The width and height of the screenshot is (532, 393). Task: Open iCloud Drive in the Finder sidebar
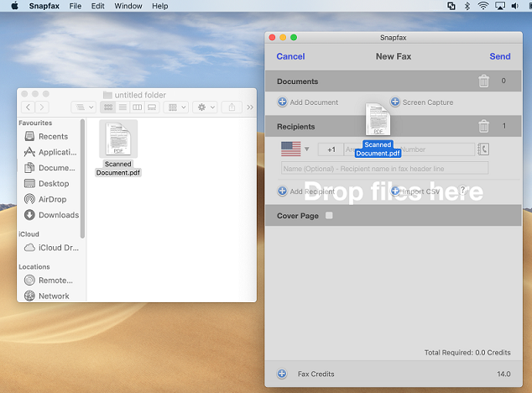pyautogui.click(x=51, y=248)
